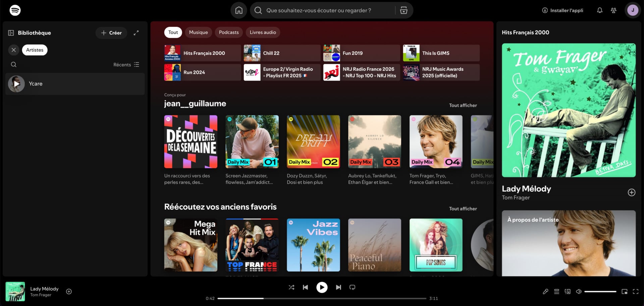The image size is (644, 306).
Task: Click Installer l'appli button
Action: click(563, 10)
